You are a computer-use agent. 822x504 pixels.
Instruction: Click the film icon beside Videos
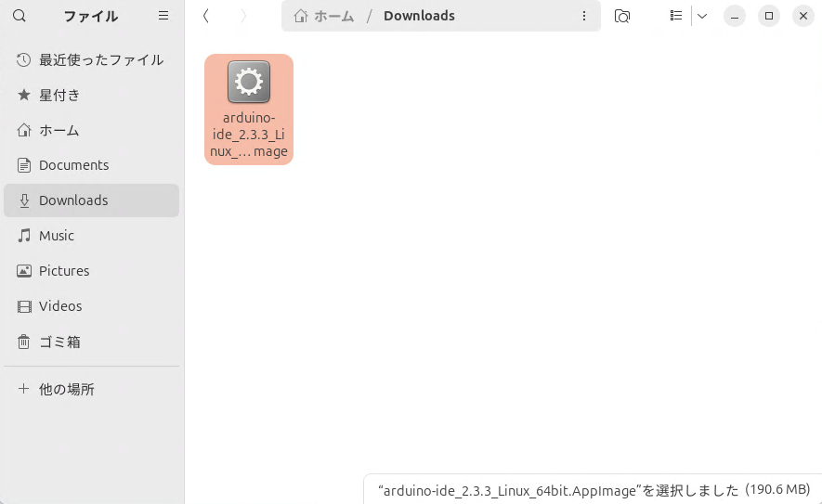click(x=23, y=306)
